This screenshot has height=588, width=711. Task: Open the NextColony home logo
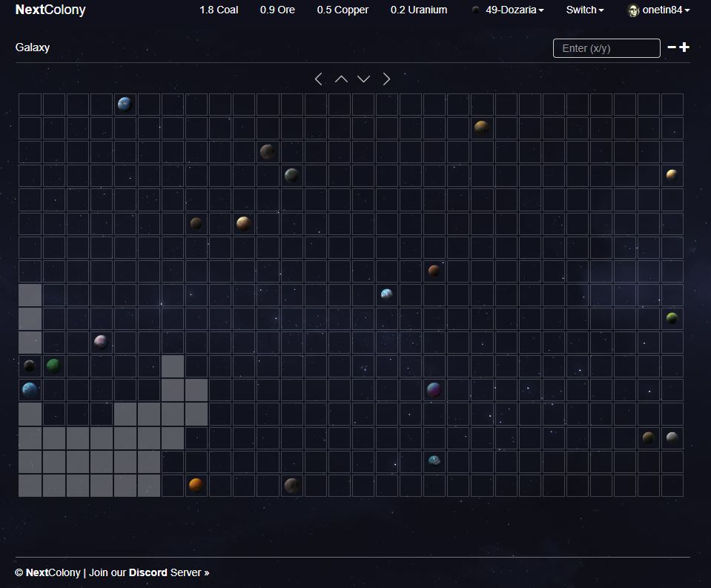(50, 10)
